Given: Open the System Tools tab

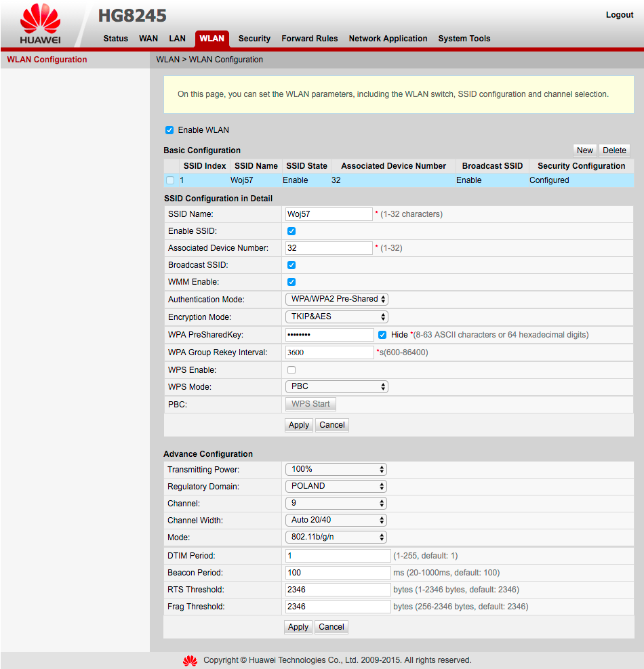Looking at the screenshot, I should pos(464,39).
